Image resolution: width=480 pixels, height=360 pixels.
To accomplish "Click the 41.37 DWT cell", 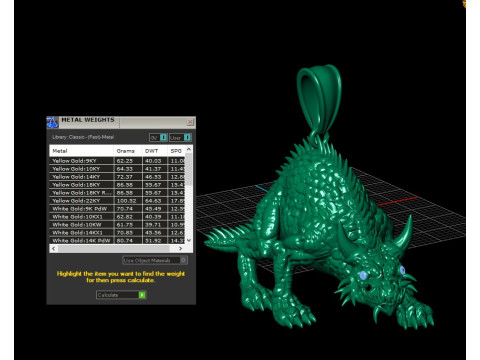I will pyautogui.click(x=155, y=169).
